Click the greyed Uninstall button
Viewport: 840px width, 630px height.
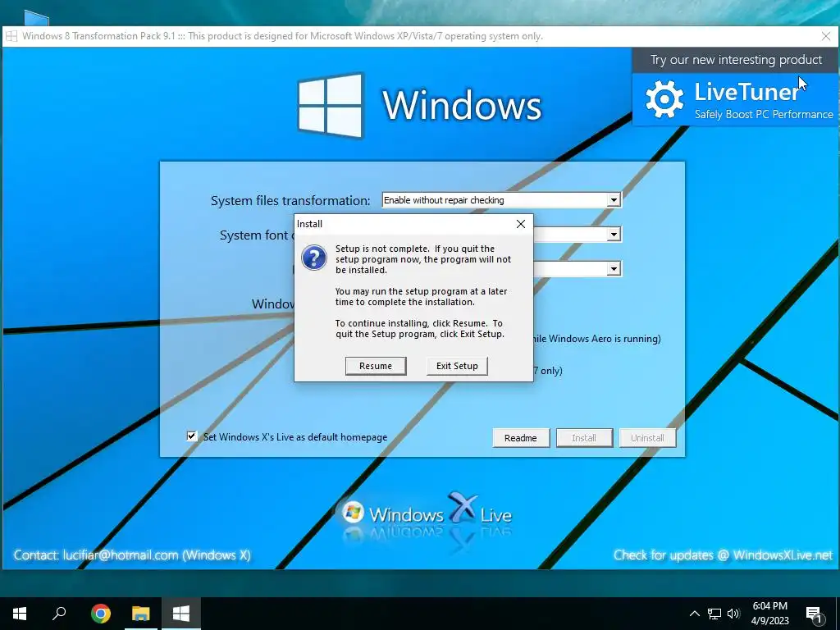coord(647,438)
